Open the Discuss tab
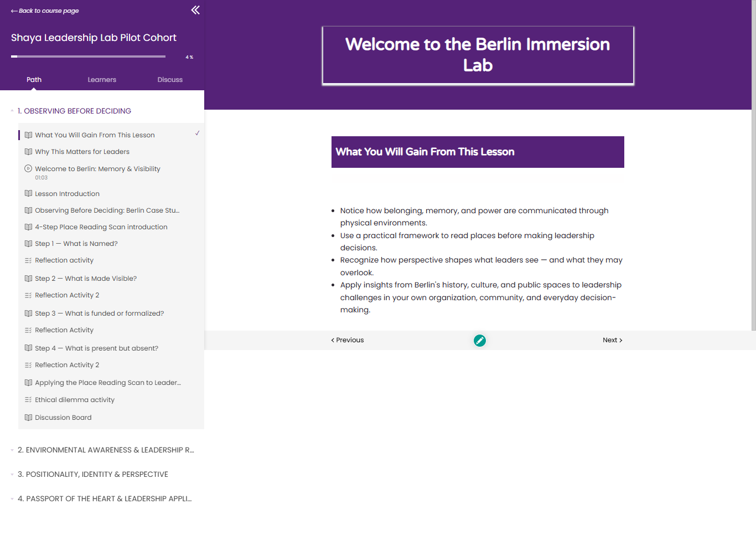 point(170,80)
